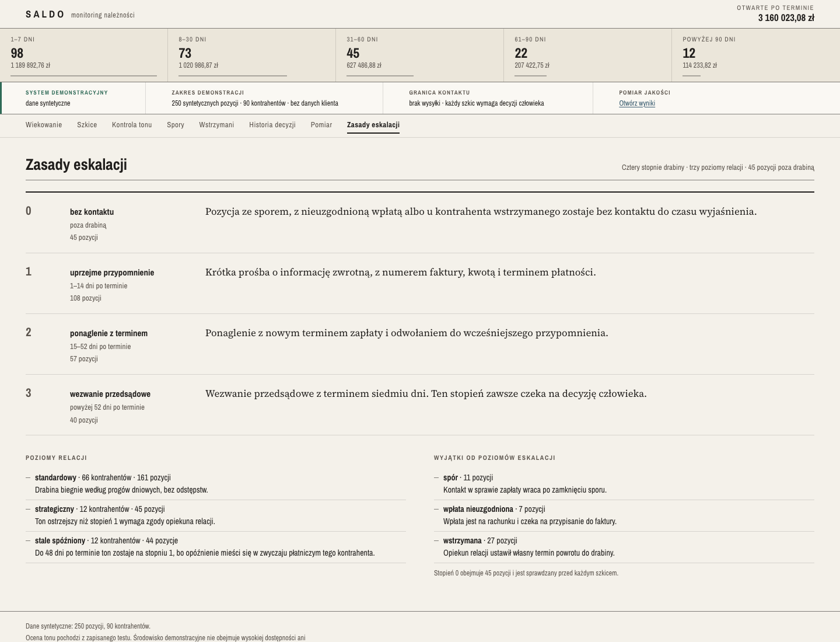Click the note "Stopień 0 obejmuje 45 pozycji"

pos(526,573)
